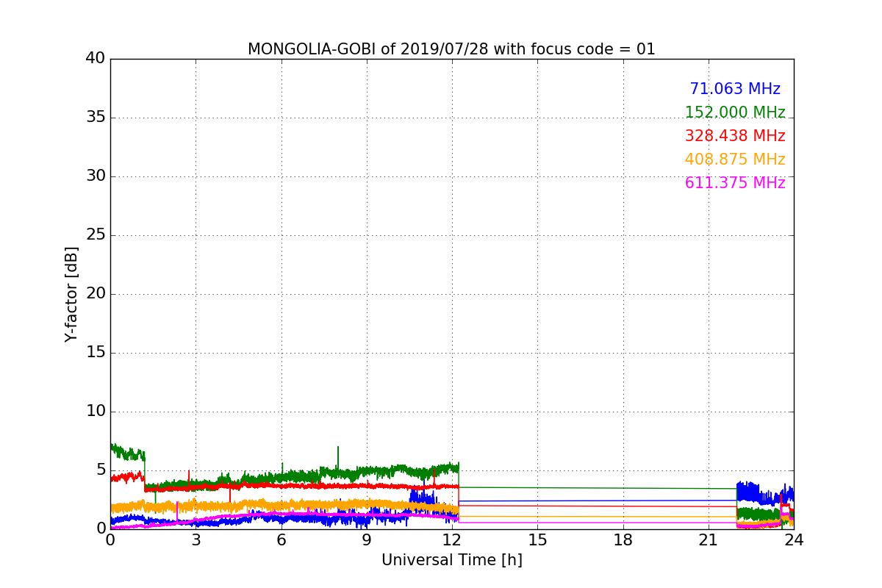882x588 pixels.
Task: Click the y-axis tick label 30
Action: [96, 176]
